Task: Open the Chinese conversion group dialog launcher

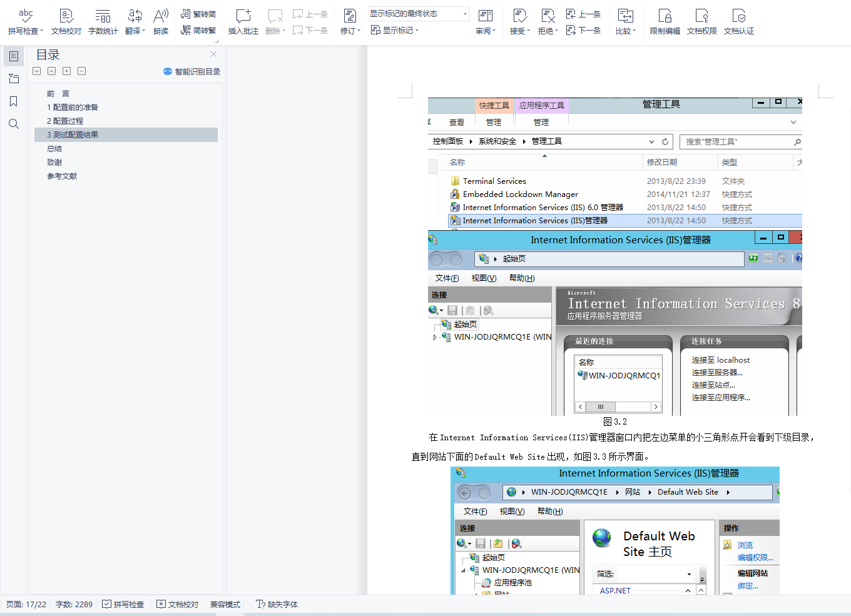Action: [x=217, y=41]
